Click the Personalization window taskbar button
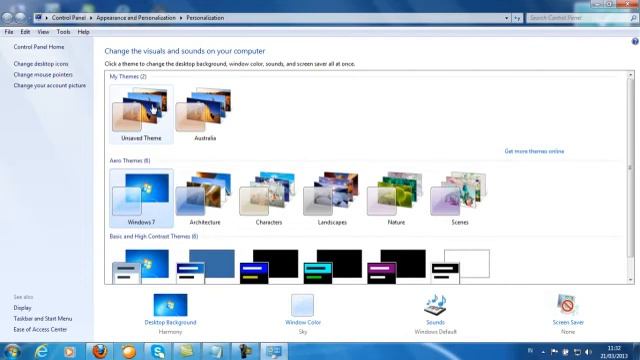 coord(274,351)
